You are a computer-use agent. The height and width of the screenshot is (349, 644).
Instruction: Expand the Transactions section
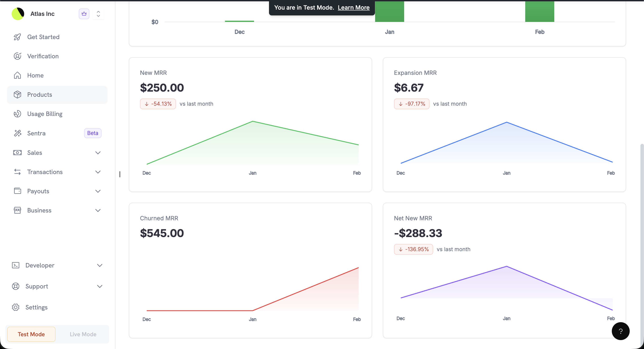(x=98, y=172)
